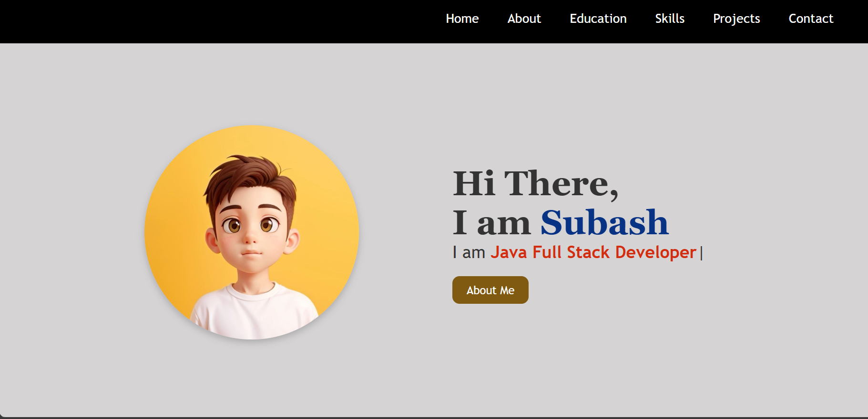The height and width of the screenshot is (419, 868).
Task: Open the Home navigation link
Action: (462, 19)
